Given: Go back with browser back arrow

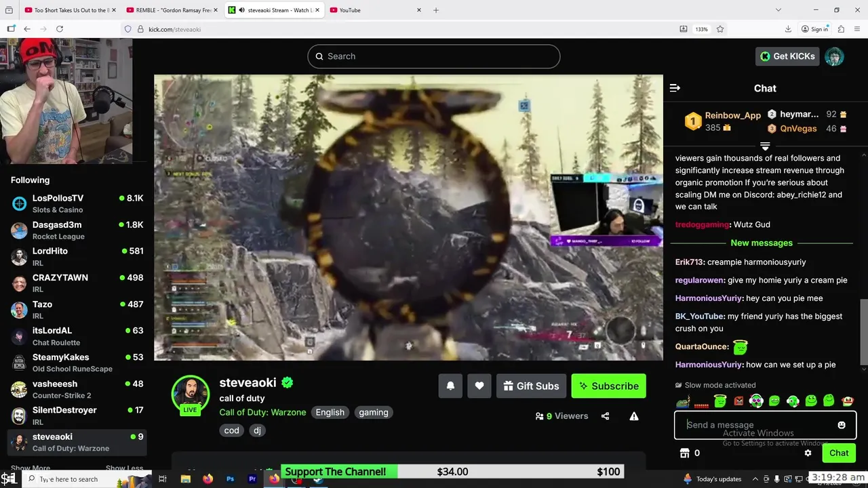Looking at the screenshot, I should (x=26, y=29).
